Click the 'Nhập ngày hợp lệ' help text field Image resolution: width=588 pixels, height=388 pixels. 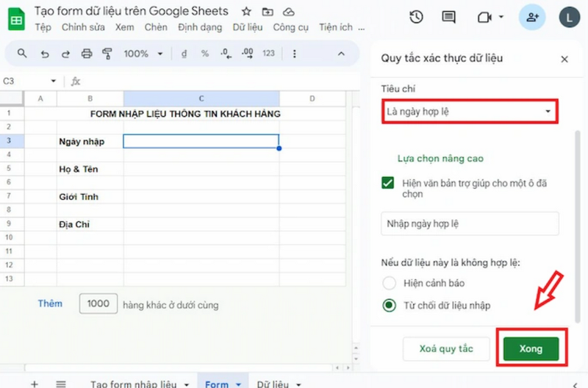(x=470, y=223)
